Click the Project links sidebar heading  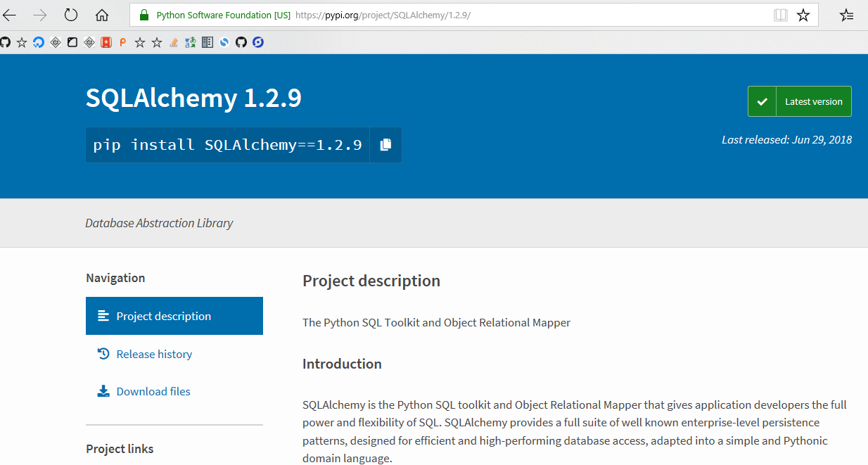click(x=120, y=449)
